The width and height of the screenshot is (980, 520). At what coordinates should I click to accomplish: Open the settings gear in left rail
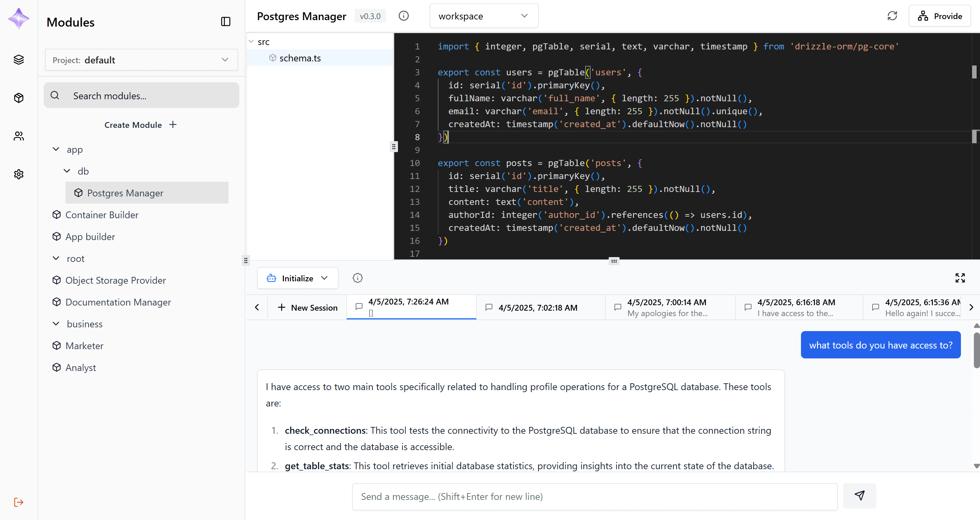[19, 174]
